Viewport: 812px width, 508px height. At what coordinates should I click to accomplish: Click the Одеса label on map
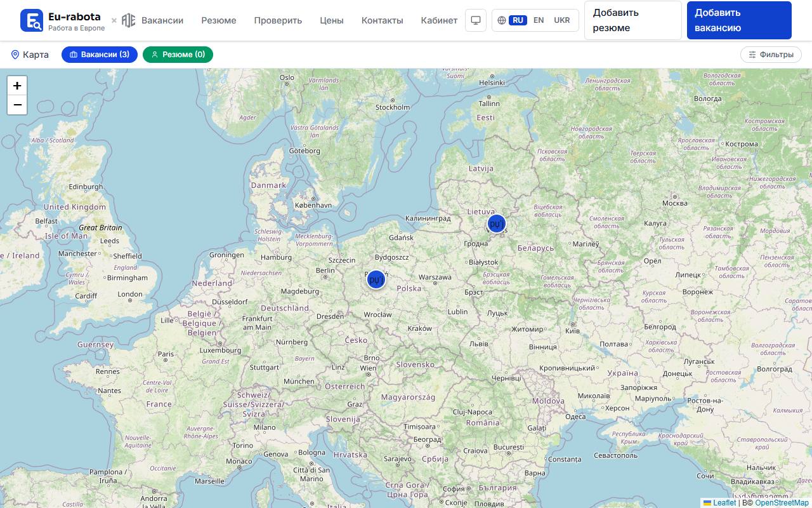click(575, 417)
